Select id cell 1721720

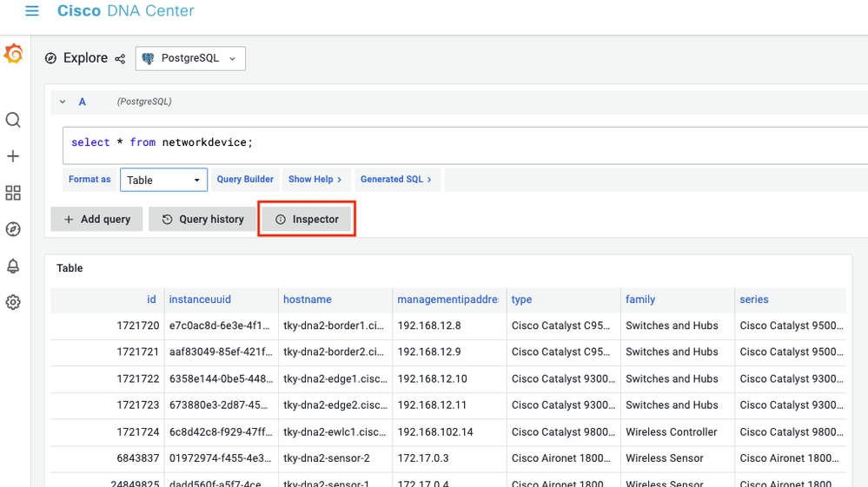click(x=108, y=326)
